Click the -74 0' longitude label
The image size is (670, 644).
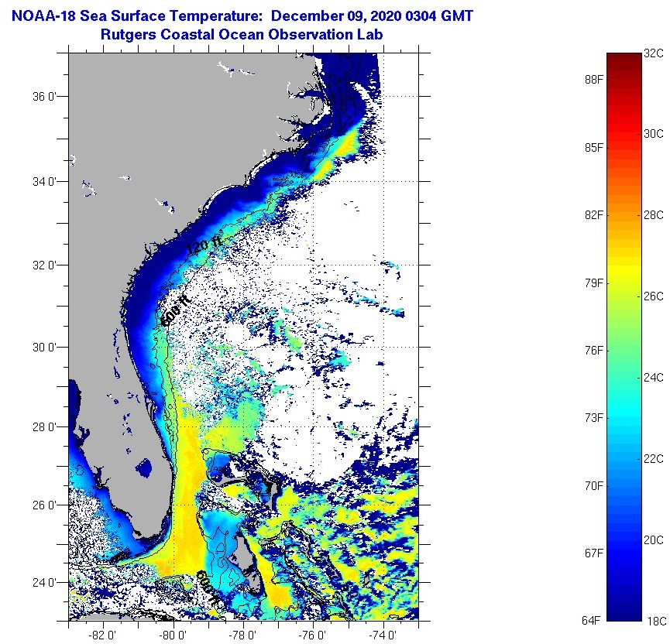pos(383,635)
